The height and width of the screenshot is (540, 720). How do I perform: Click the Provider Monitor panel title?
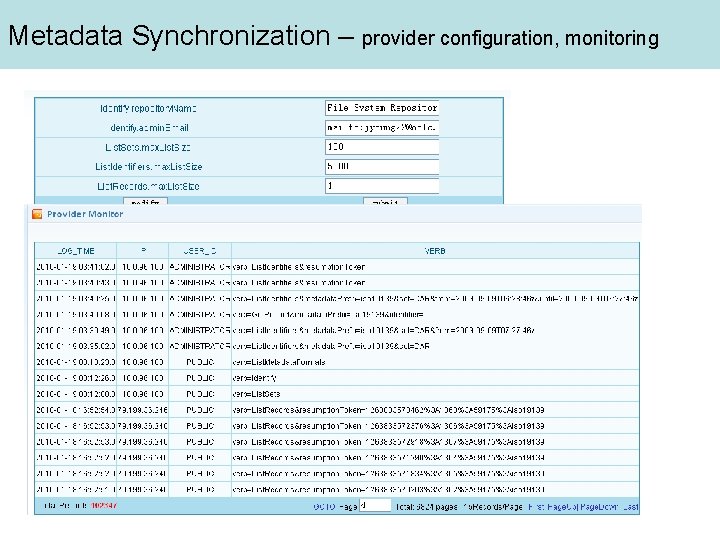[x=85, y=214]
